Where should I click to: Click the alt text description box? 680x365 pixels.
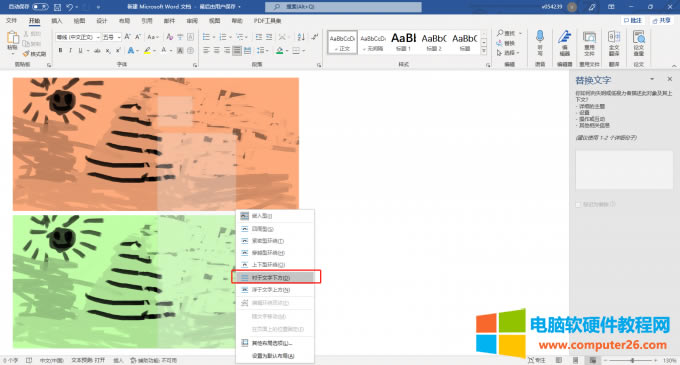point(624,170)
